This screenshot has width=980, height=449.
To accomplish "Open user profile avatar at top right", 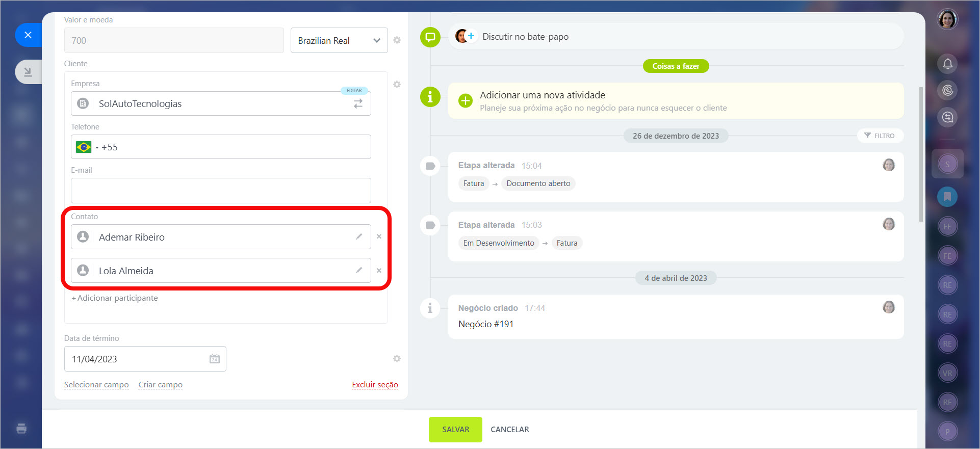I will point(947,19).
